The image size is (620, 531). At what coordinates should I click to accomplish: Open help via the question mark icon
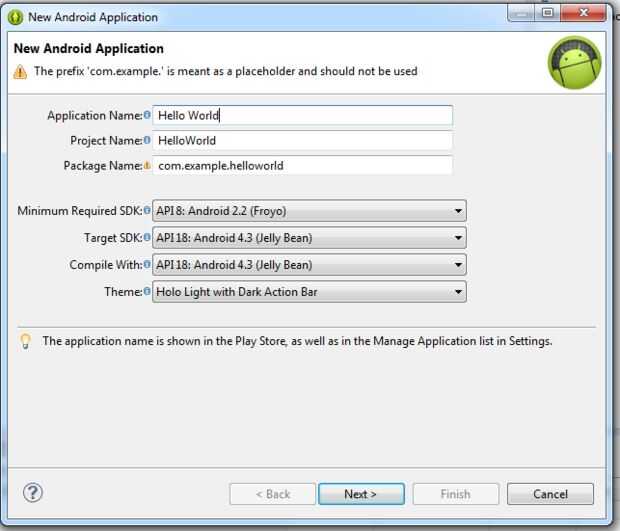coord(33,493)
